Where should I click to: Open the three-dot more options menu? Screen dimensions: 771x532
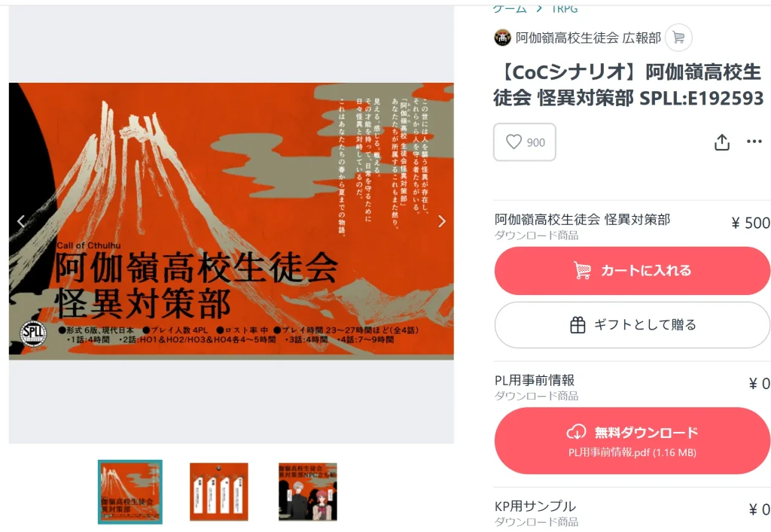coord(754,141)
